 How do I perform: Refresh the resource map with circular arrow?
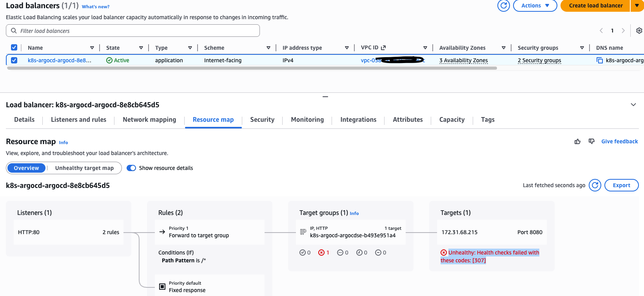(595, 185)
